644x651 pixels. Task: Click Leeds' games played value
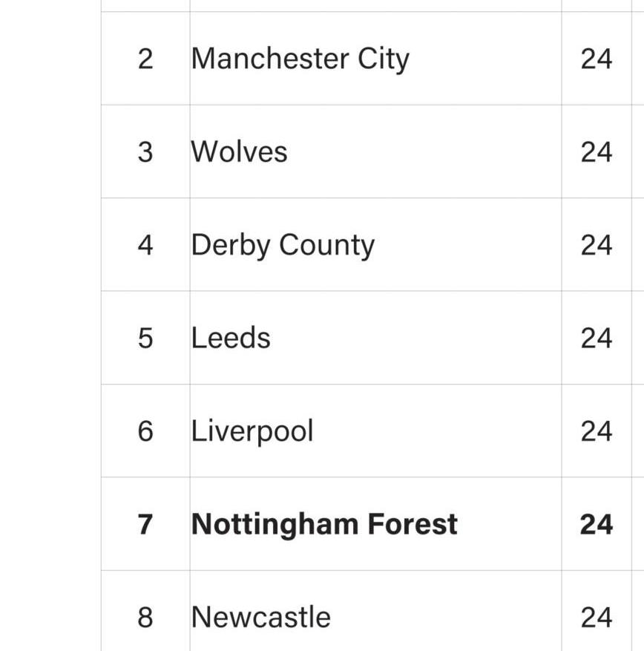tap(597, 338)
